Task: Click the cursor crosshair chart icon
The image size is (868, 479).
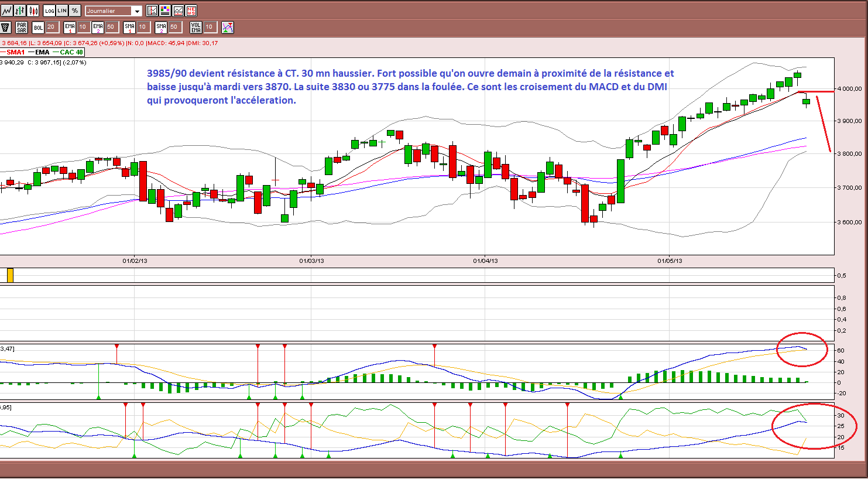Action: (152, 11)
